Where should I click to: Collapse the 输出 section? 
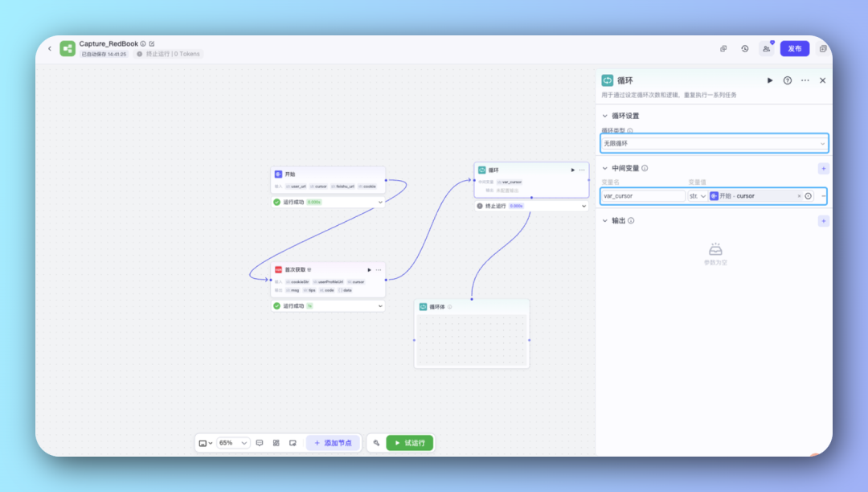[x=605, y=221]
